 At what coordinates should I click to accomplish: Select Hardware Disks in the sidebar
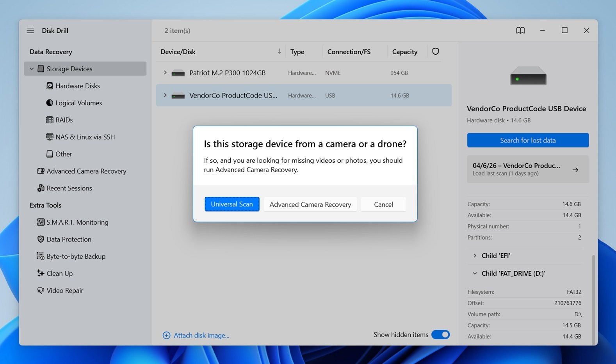78,86
